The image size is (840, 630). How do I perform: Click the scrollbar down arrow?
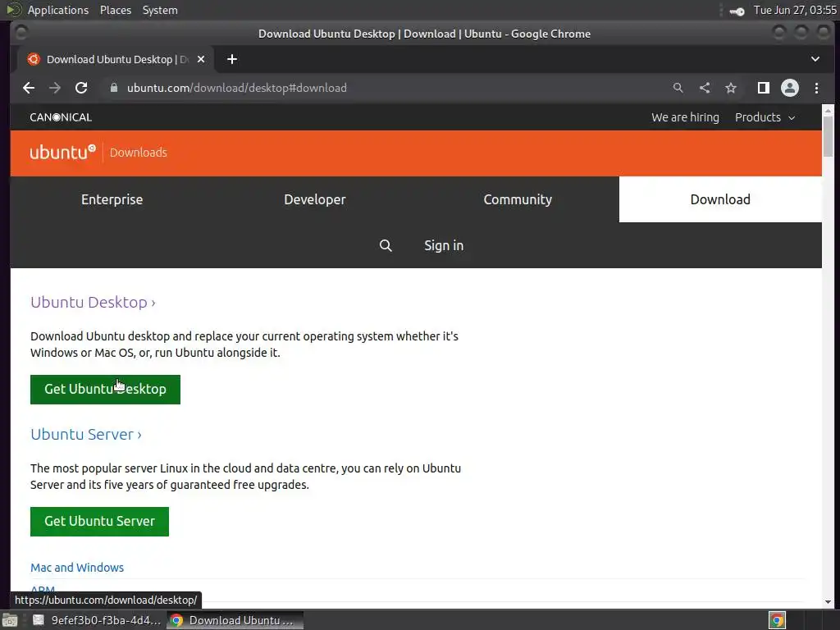[828, 601]
